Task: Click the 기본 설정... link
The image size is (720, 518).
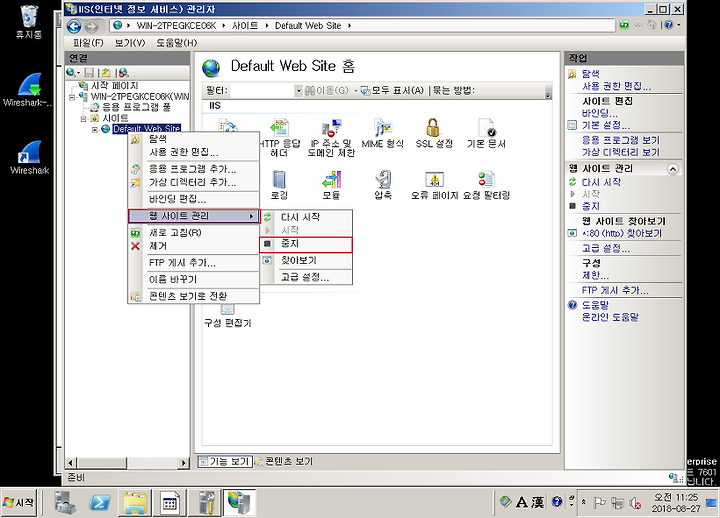Action: click(x=606, y=125)
